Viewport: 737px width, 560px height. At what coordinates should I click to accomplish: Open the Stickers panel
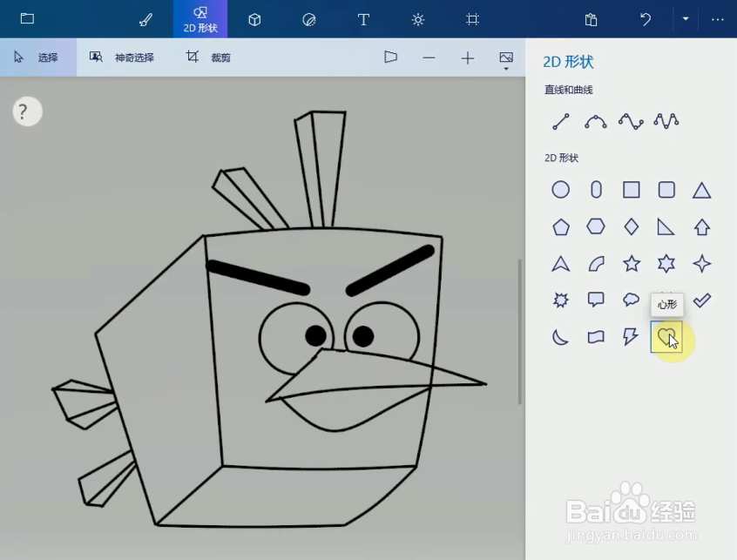(308, 19)
